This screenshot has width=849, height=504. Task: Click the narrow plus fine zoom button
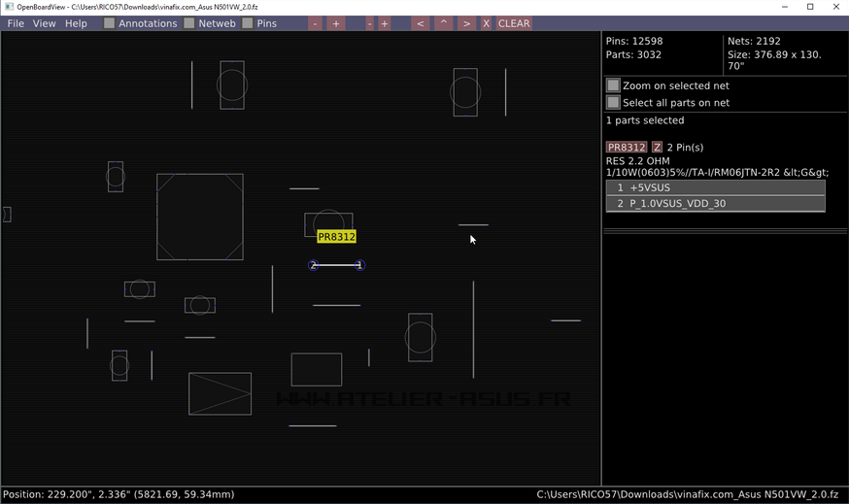384,23
